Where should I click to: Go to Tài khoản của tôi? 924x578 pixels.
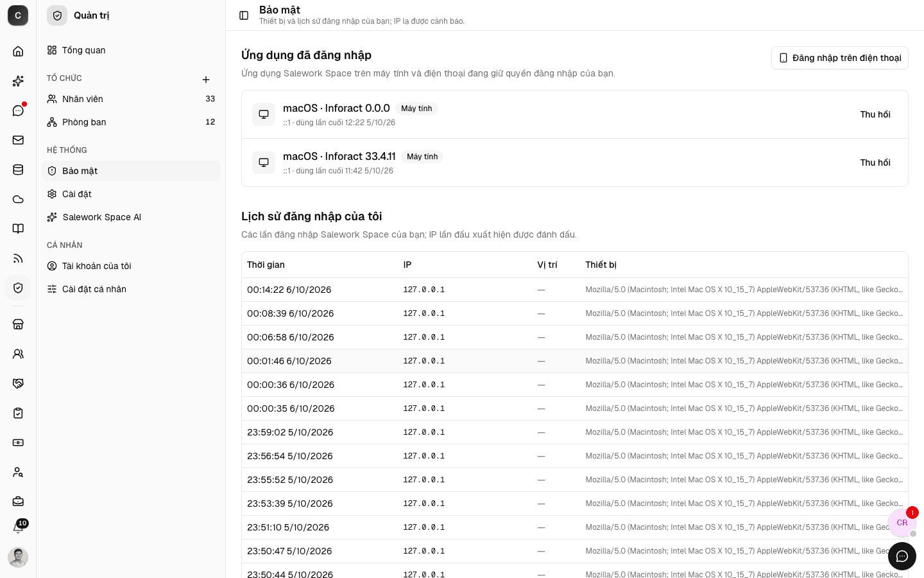131,266
